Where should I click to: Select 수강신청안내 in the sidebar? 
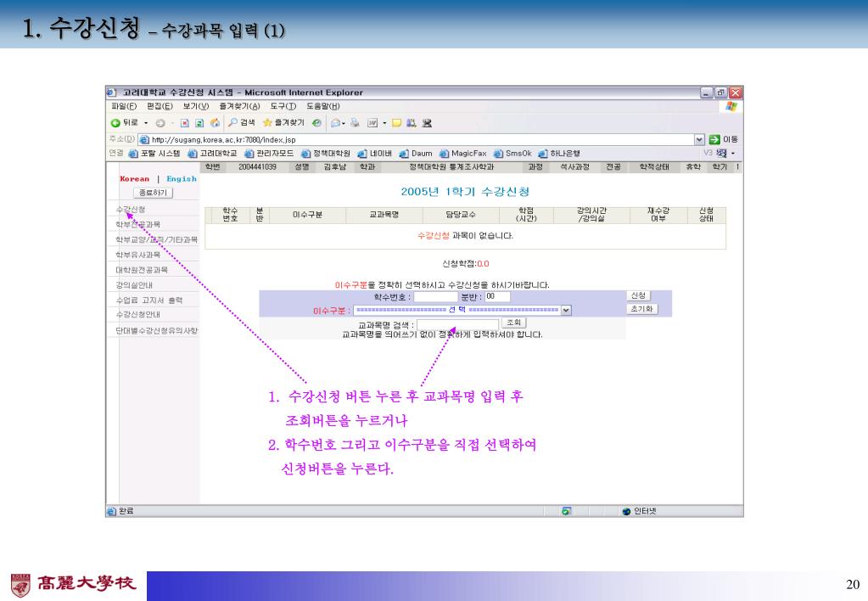pos(137,315)
